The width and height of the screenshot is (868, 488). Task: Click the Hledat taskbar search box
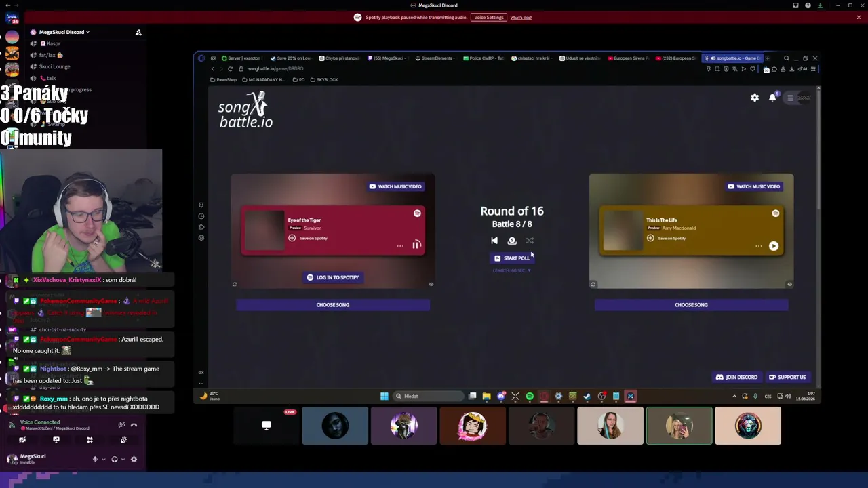(x=429, y=396)
